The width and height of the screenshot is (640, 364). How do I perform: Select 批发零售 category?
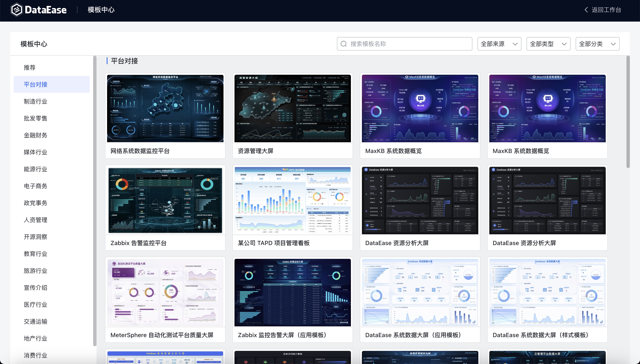pyautogui.click(x=51, y=118)
